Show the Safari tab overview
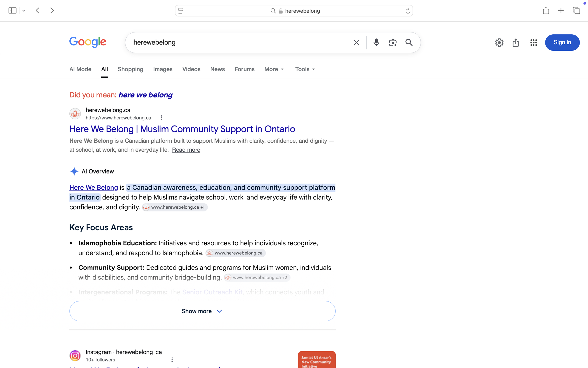588x368 pixels. coord(576,10)
